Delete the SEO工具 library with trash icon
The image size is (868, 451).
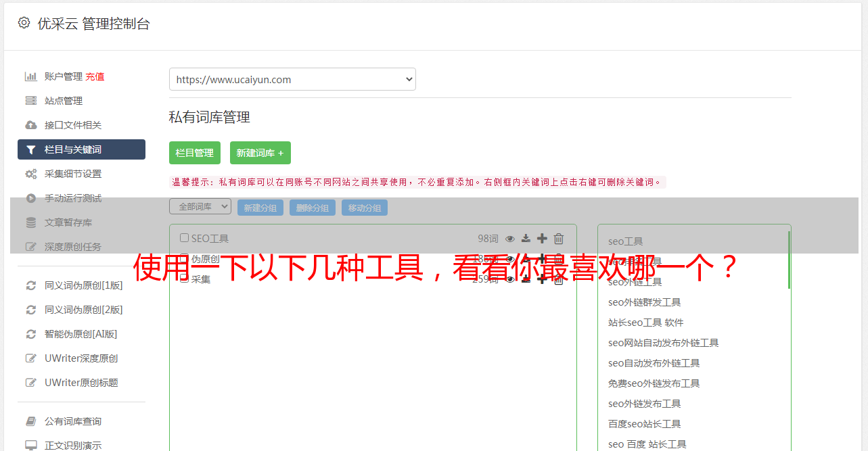click(x=559, y=238)
